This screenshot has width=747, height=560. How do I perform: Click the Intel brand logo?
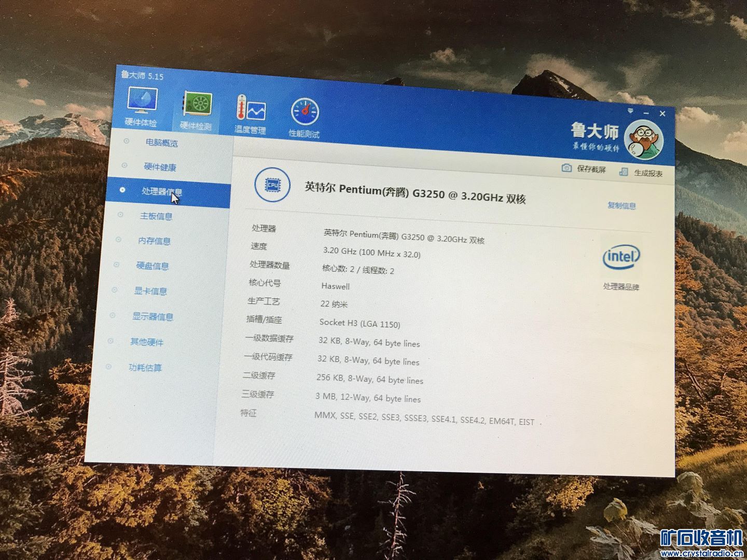pyautogui.click(x=621, y=257)
